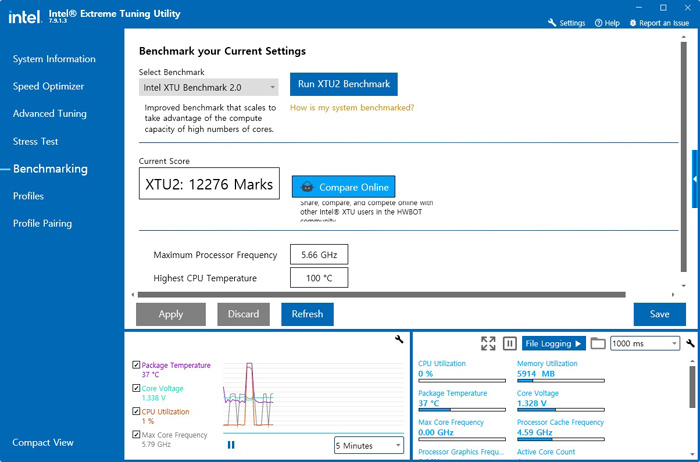
Task: Click the monitor panel vertical scrollbar
Action: click(692, 386)
